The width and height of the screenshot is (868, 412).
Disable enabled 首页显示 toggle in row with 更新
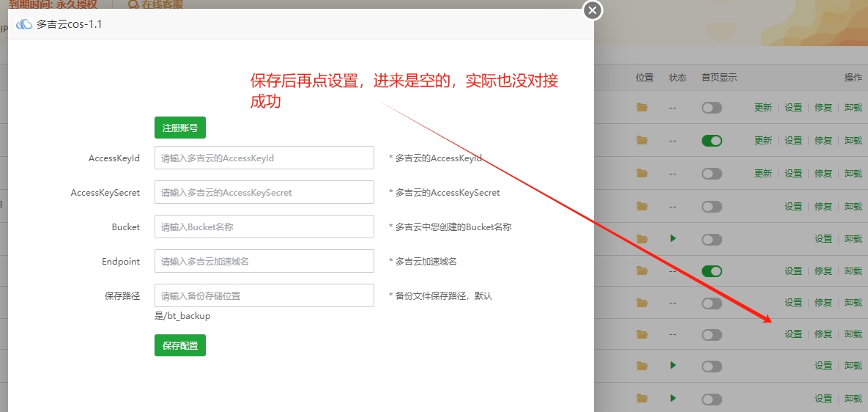[x=712, y=141]
